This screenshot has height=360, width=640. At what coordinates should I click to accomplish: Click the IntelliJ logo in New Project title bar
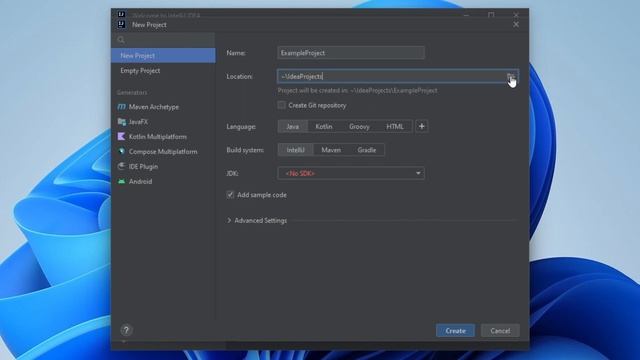121,24
